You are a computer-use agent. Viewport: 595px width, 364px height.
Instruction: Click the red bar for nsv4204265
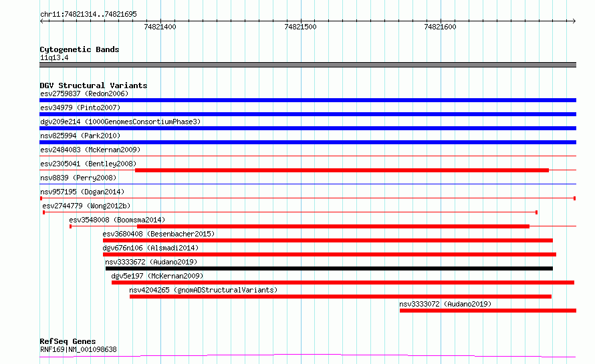click(x=340, y=297)
